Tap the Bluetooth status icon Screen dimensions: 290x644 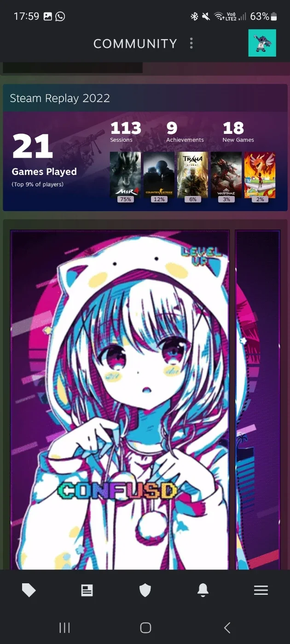click(x=194, y=17)
